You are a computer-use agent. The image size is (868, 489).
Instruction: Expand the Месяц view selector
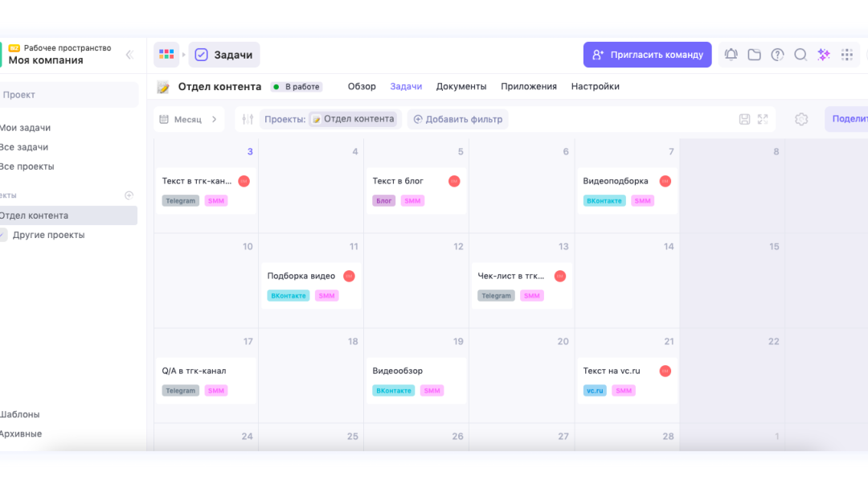pos(190,119)
